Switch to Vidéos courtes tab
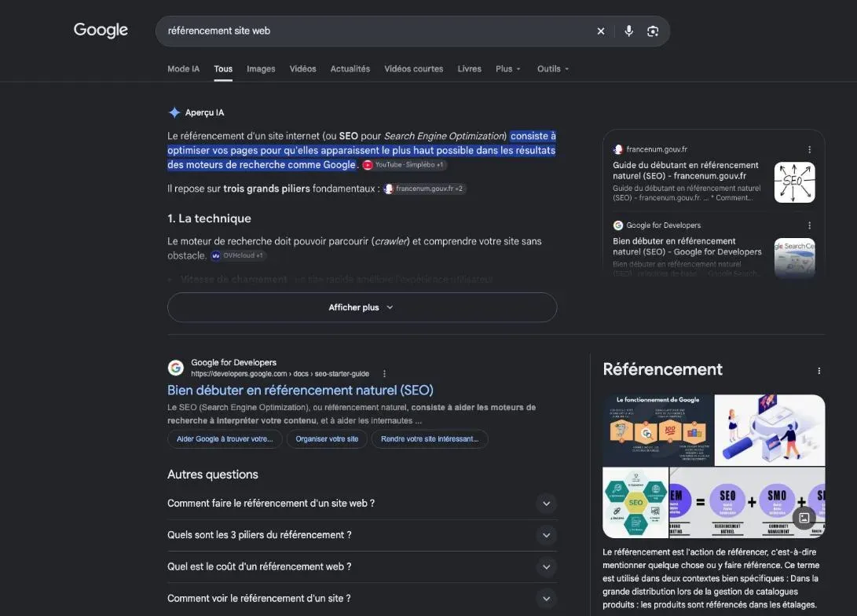 [414, 69]
